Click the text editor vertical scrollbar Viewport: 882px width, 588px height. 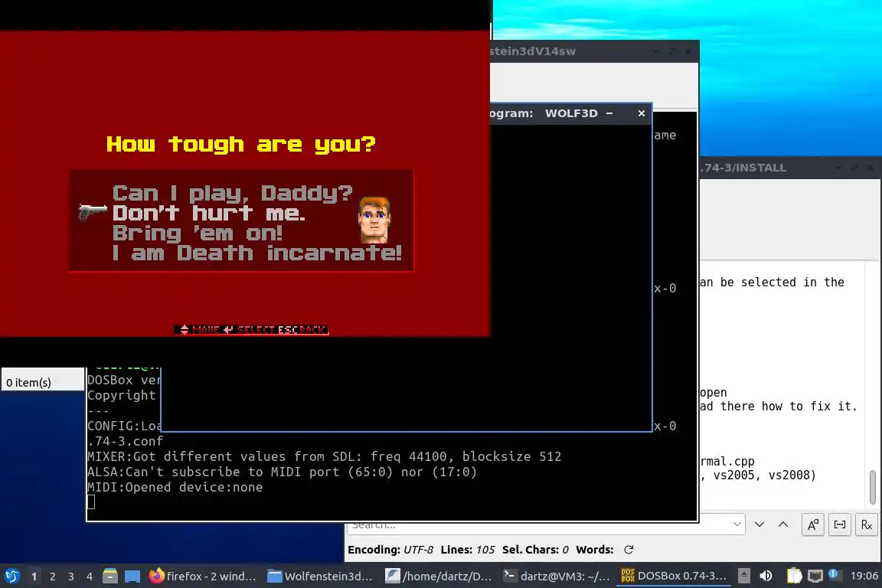coord(873,487)
